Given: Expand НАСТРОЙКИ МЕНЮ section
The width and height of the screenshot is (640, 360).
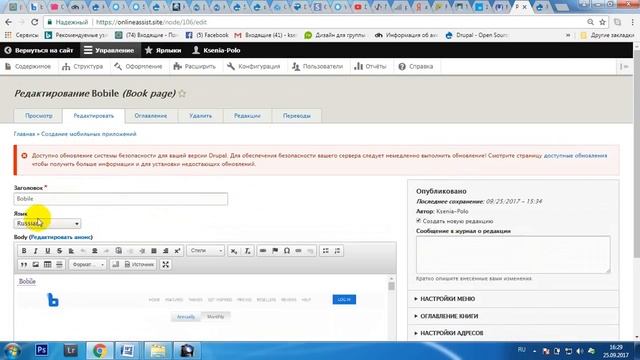Looking at the screenshot, I should (447, 299).
